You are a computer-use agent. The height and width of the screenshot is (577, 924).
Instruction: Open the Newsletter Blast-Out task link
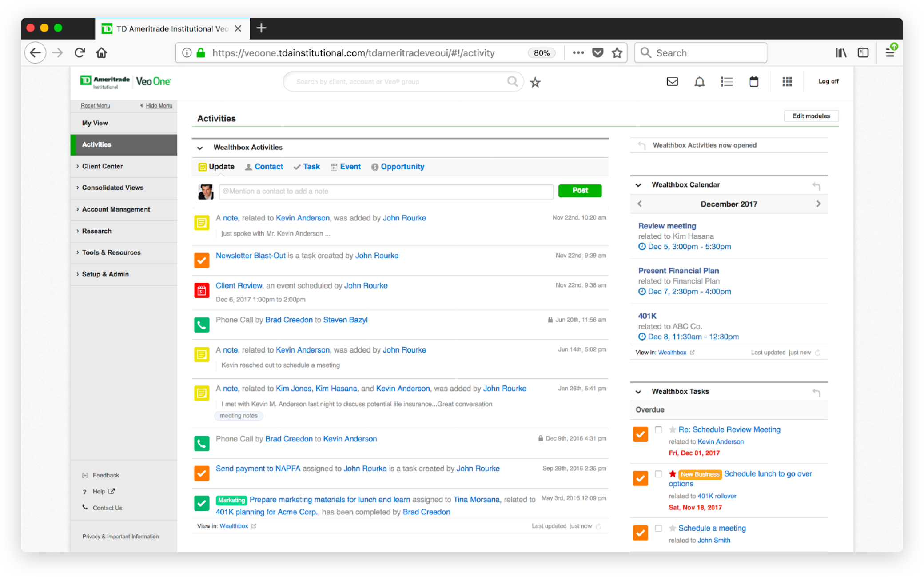(x=251, y=256)
